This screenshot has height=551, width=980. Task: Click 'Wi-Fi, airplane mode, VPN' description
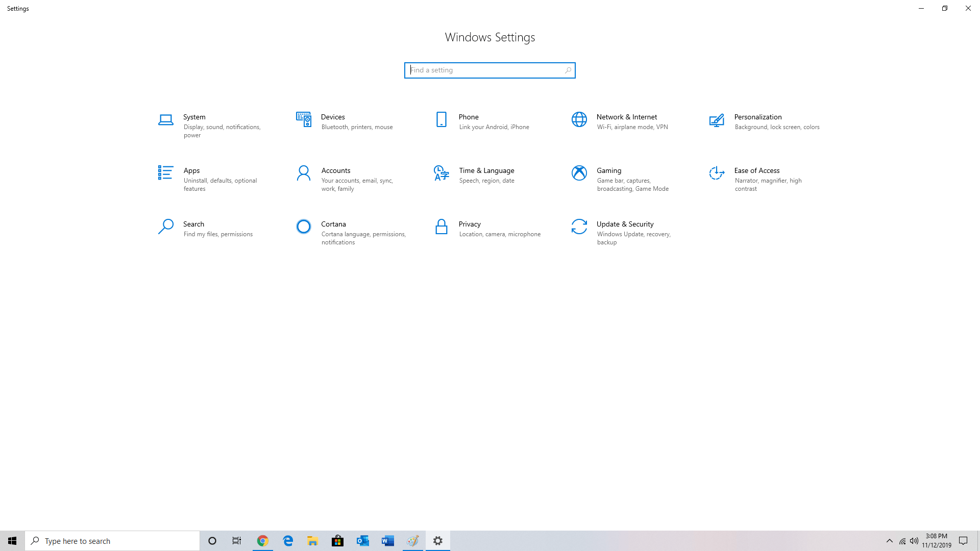632,127
